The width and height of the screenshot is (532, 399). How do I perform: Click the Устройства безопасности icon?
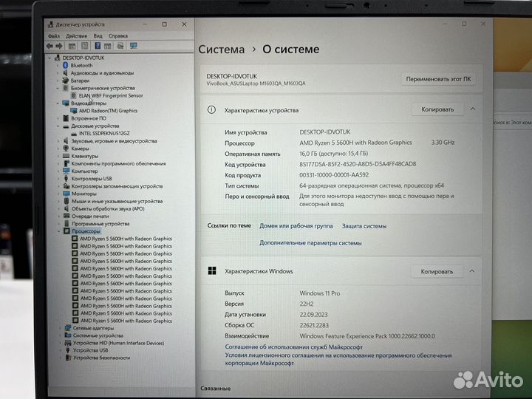68,358
